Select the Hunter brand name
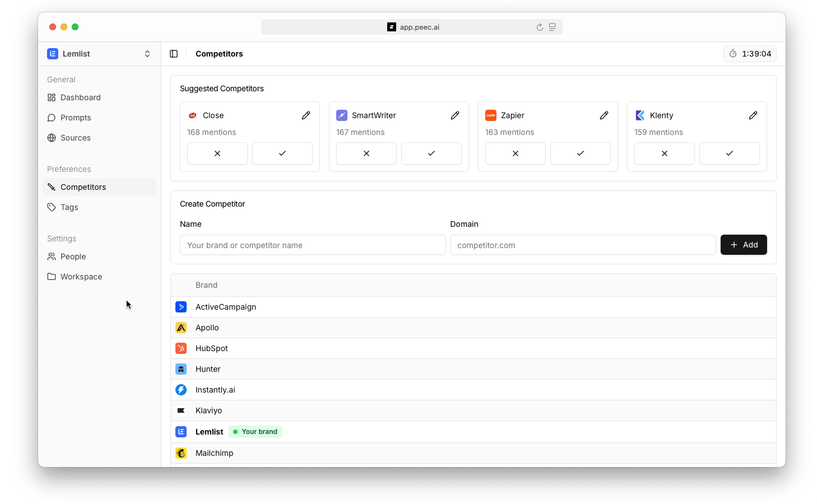 click(x=208, y=369)
